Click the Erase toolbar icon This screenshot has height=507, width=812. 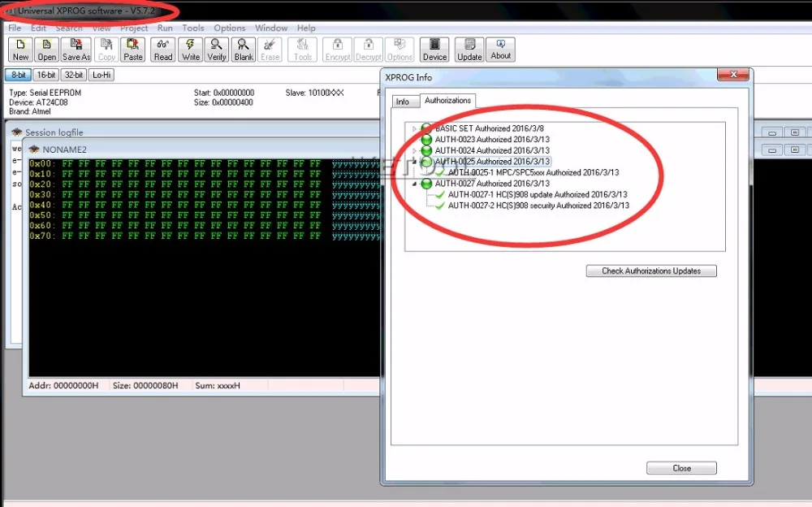click(x=270, y=50)
